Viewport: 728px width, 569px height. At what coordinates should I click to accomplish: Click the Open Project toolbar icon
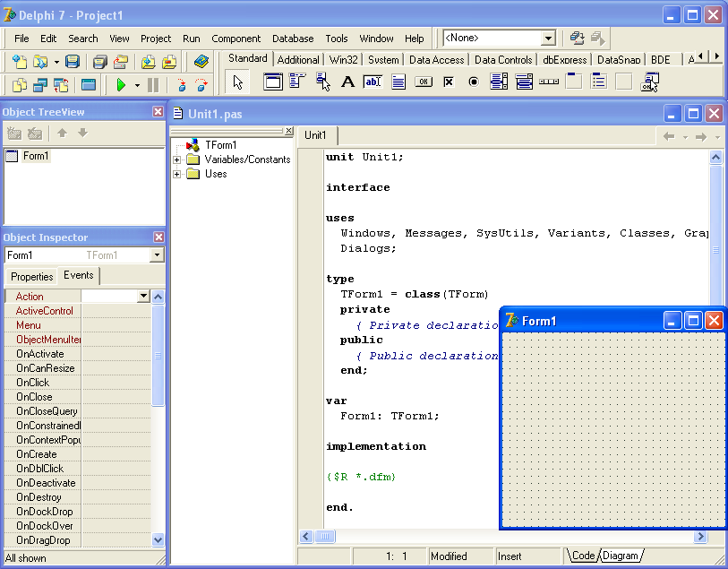[x=121, y=61]
